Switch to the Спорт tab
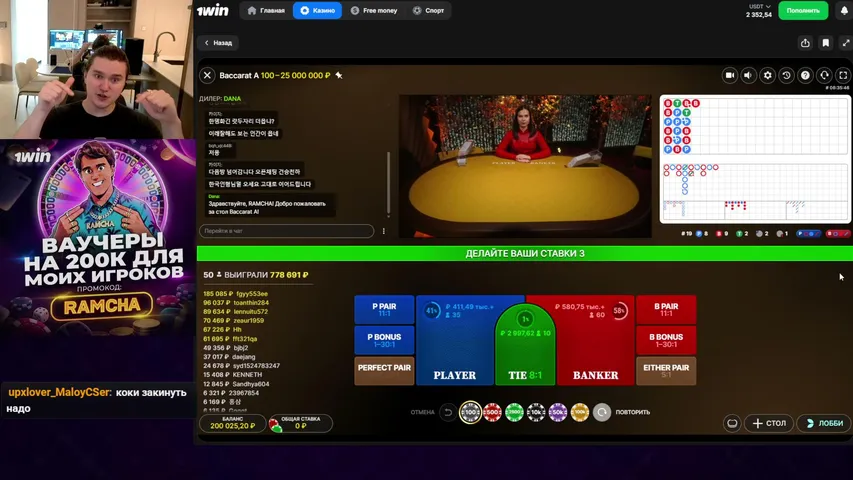 click(429, 10)
